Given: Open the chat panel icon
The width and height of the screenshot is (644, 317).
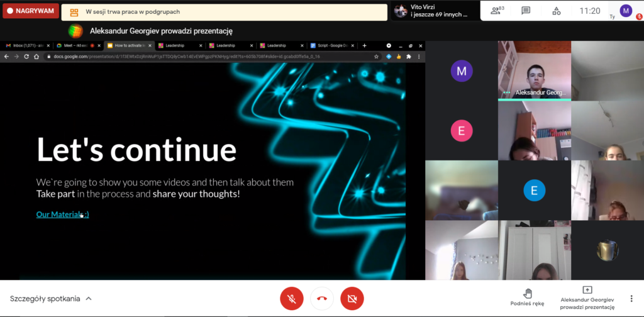Looking at the screenshot, I should tap(526, 11).
